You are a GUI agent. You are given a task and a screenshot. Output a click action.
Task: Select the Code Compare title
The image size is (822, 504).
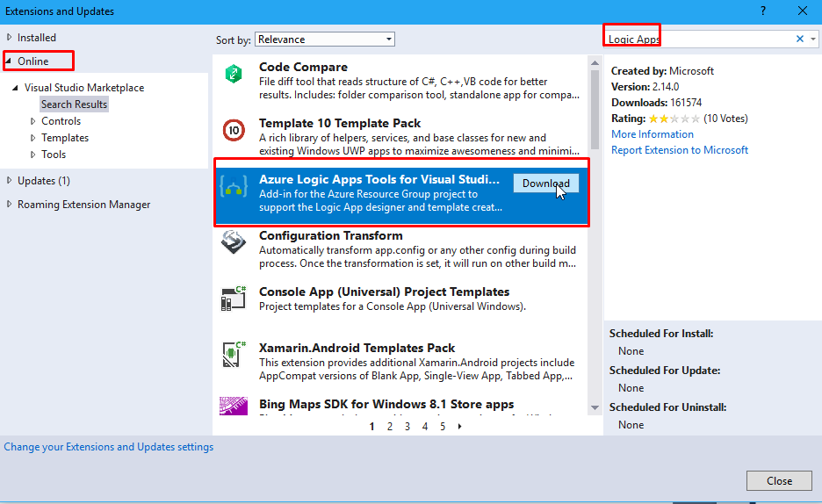303,67
